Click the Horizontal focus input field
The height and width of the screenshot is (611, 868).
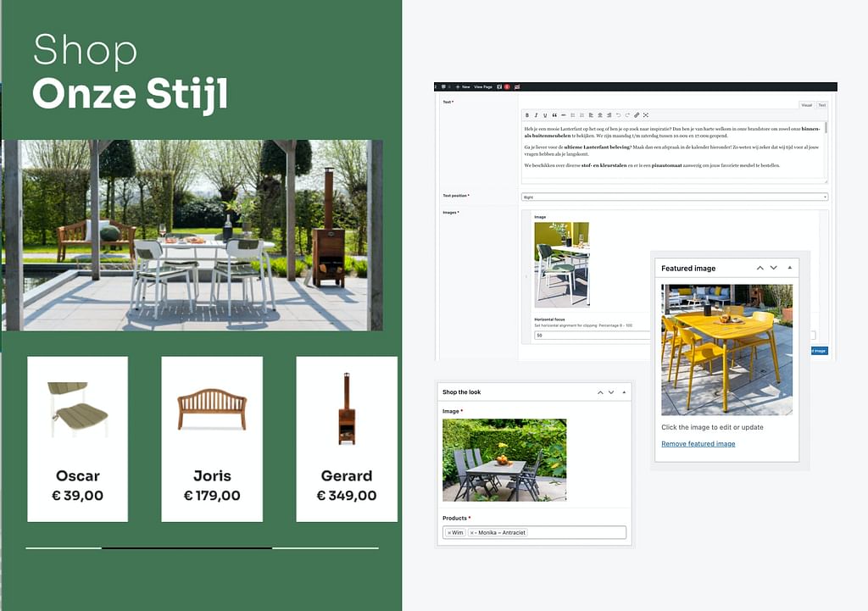591,336
